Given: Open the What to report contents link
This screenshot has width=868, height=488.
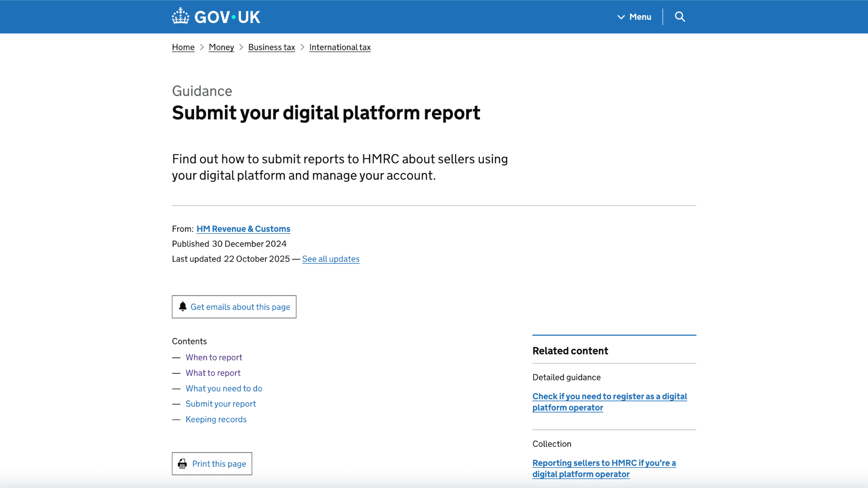Looking at the screenshot, I should coord(213,373).
